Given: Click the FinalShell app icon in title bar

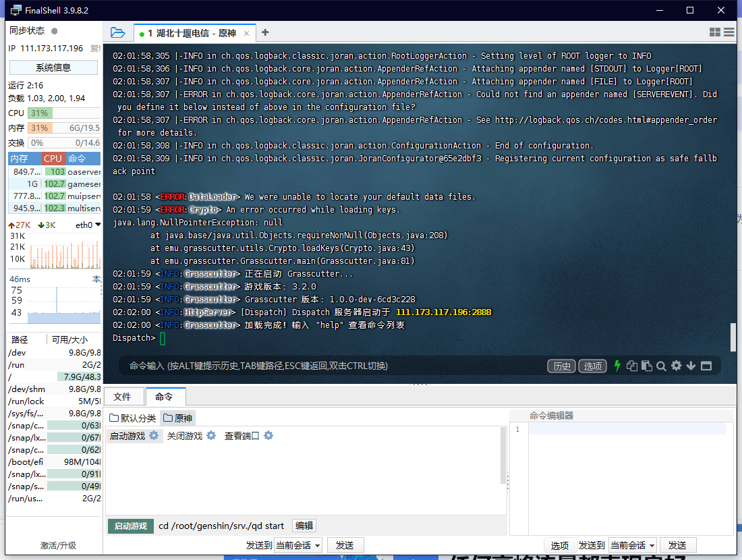Looking at the screenshot, I should [x=16, y=10].
